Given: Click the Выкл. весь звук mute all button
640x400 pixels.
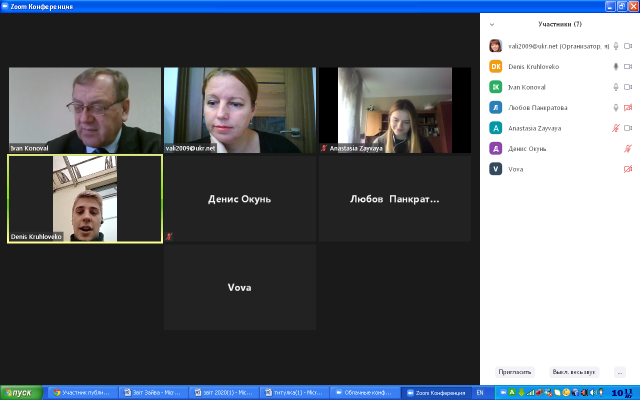Looking at the screenshot, I should point(574,372).
